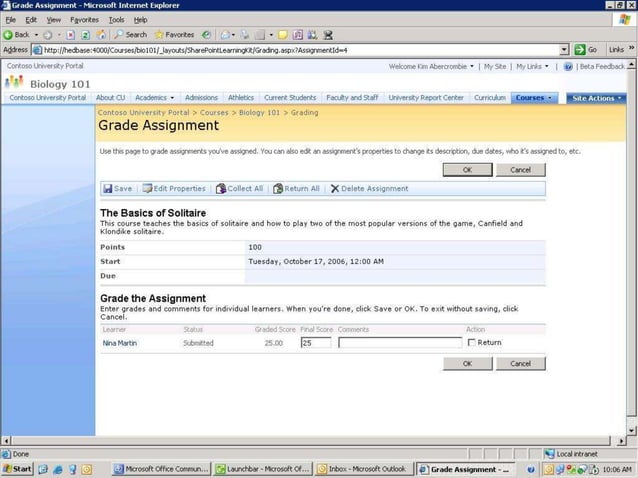This screenshot has height=478, width=638.
Task: Click the Stop loading icon
Action: point(71,35)
